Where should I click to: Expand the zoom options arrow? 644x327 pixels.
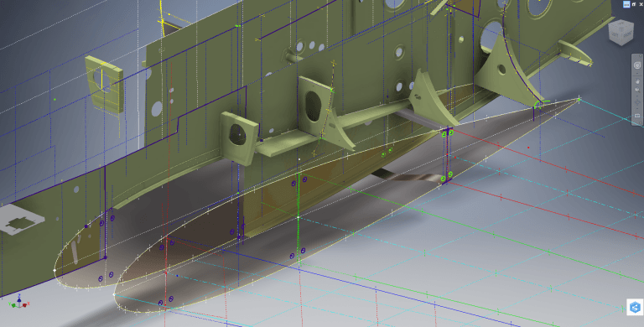637,96
